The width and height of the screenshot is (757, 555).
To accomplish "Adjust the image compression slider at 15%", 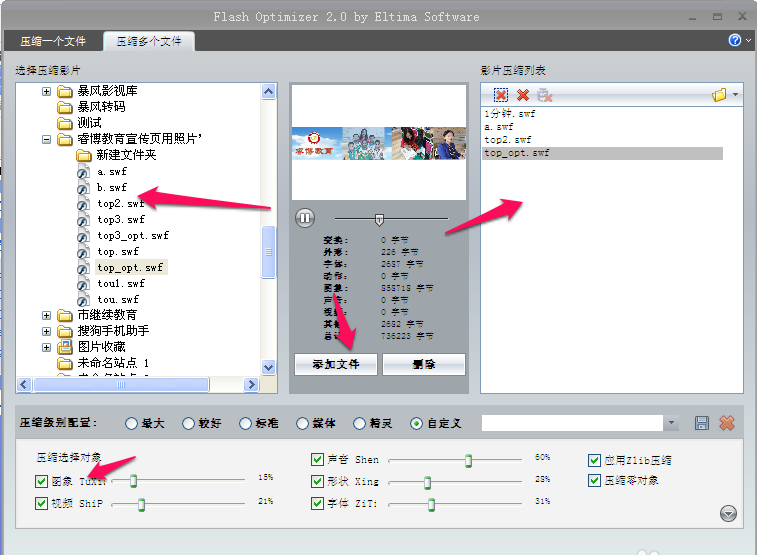I will [134, 481].
